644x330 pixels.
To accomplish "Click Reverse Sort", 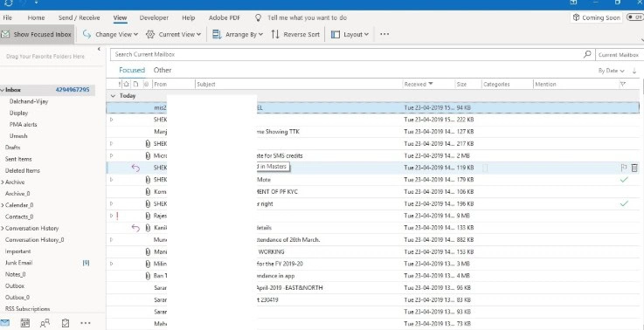I will pos(295,34).
